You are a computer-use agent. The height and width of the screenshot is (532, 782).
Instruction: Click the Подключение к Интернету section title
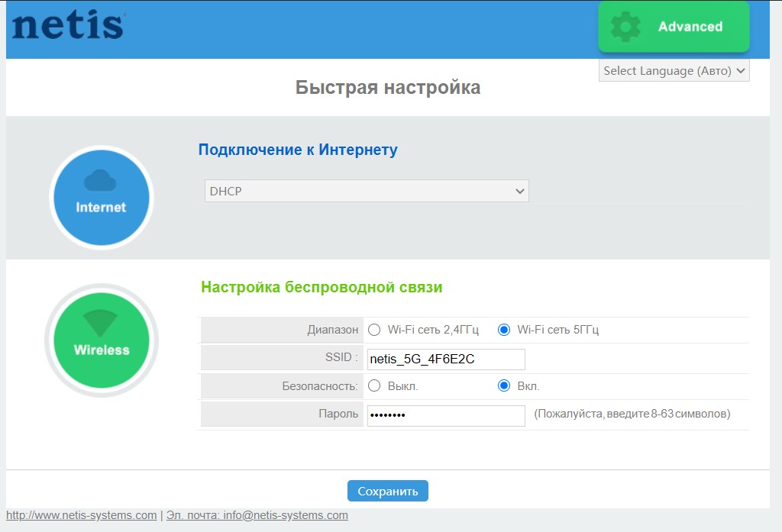[x=298, y=150]
